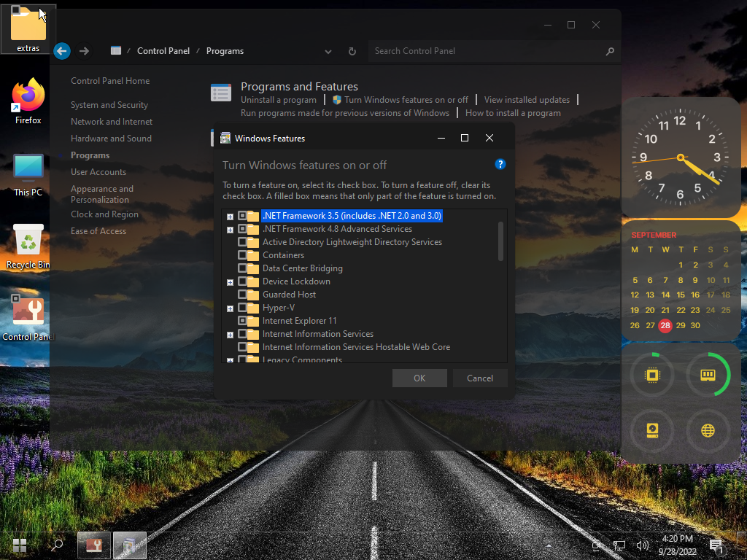Select Programs in the breadcrumb path
Viewport: 747px width, 560px height.
(225, 51)
